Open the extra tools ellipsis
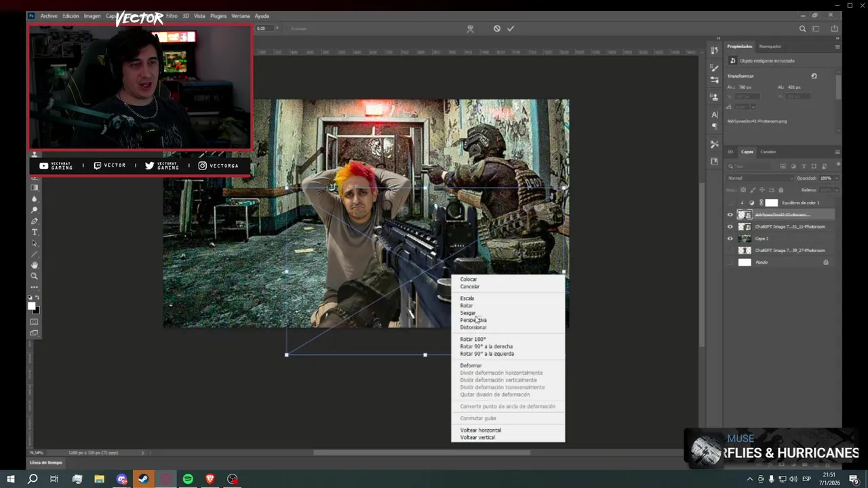Image resolution: width=868 pixels, height=488 pixels. [x=35, y=287]
